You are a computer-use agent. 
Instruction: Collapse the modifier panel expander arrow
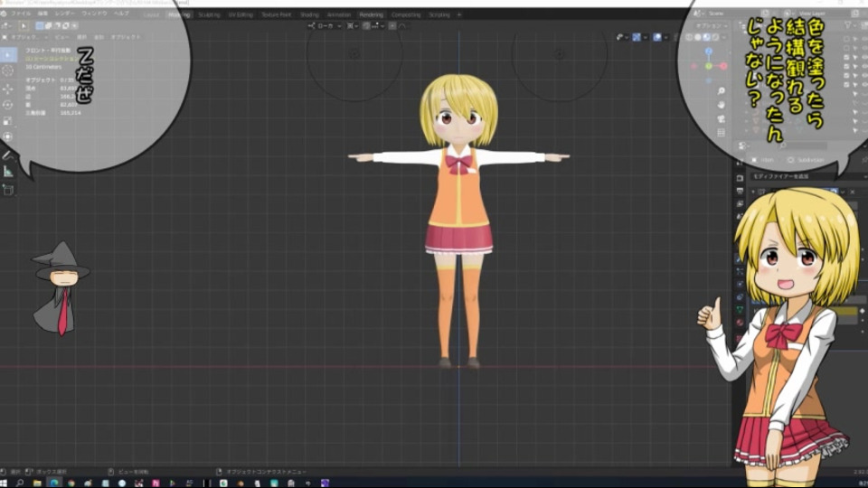click(753, 192)
